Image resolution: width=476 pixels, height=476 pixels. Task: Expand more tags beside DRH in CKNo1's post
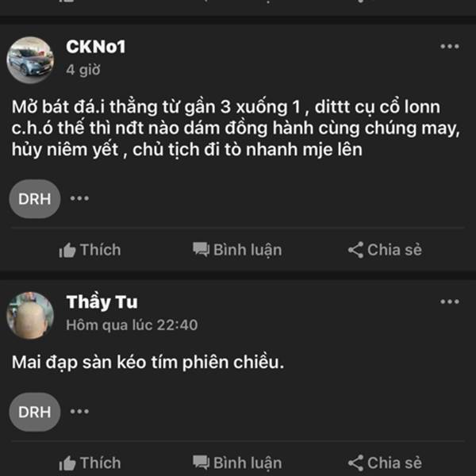pos(79,198)
